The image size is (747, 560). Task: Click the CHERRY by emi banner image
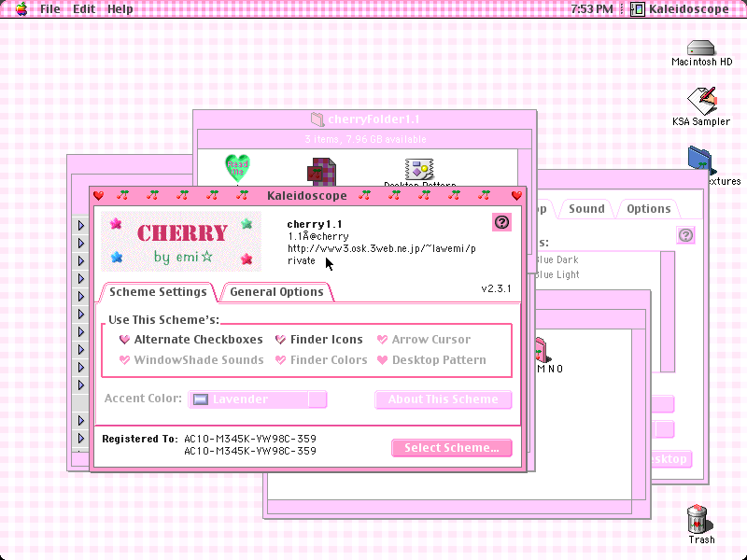coord(181,242)
